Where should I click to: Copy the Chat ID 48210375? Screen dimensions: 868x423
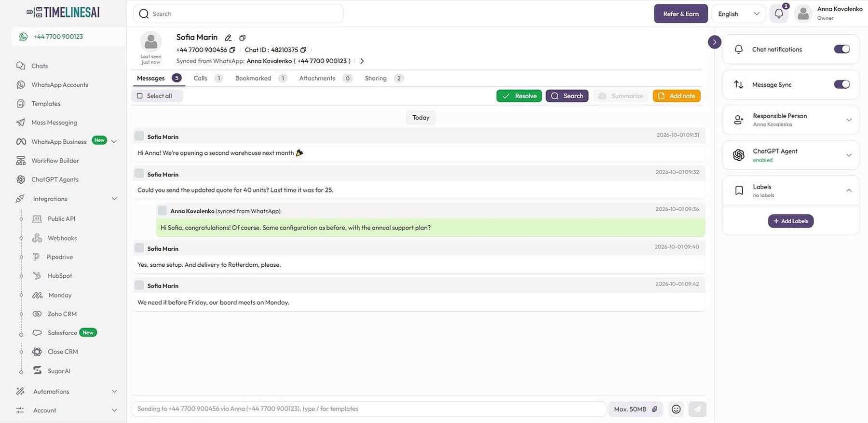(303, 50)
